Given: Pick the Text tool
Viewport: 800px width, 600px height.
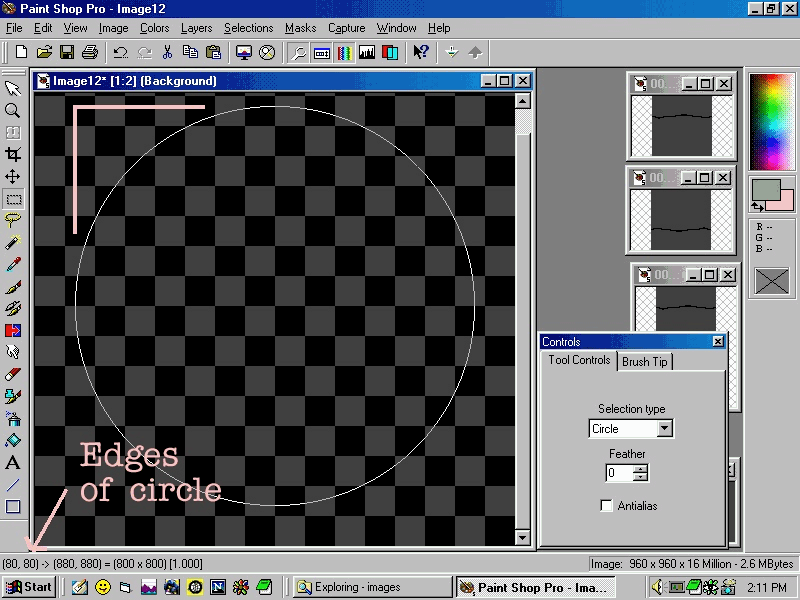Looking at the screenshot, I should click(x=13, y=462).
